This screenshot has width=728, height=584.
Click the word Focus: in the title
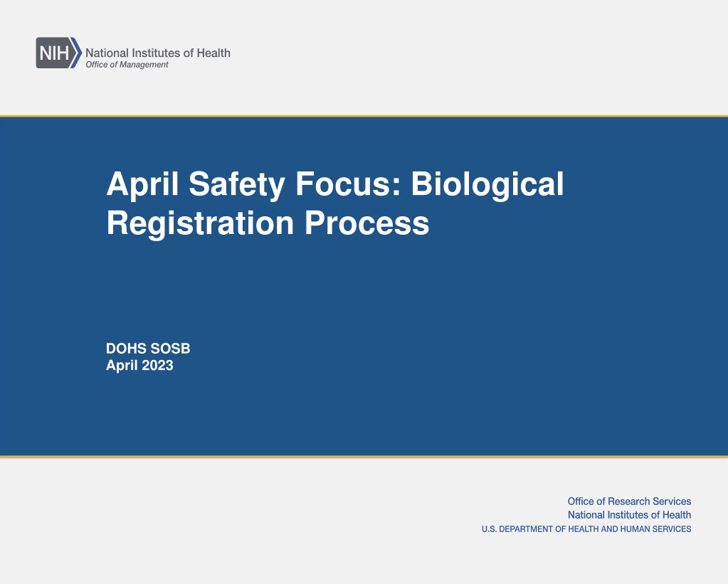tap(348, 184)
